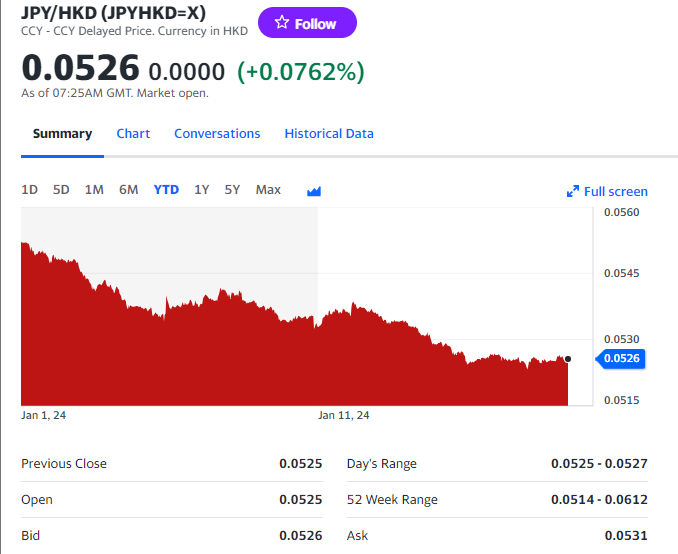Click the Full screen expand arrows icon

pos(573,191)
